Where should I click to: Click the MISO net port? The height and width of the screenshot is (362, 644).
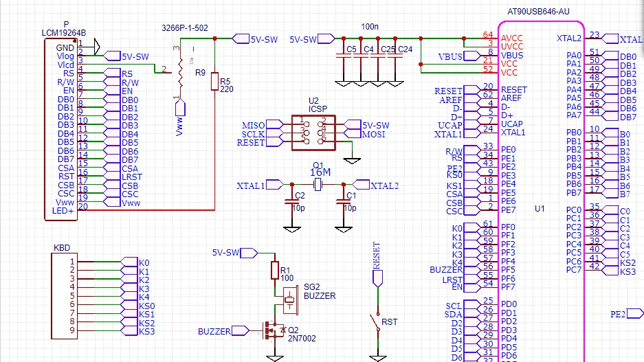pos(275,125)
